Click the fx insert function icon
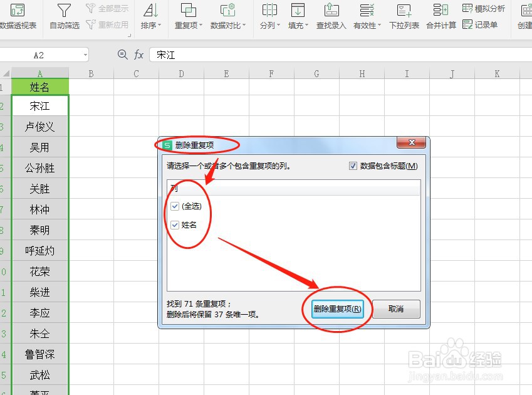The width and height of the screenshot is (532, 395). (x=139, y=55)
